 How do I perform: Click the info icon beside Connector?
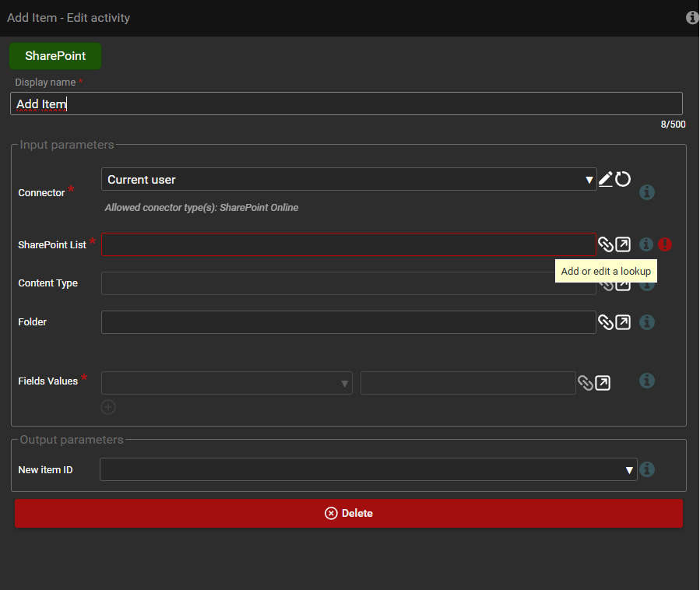(646, 192)
